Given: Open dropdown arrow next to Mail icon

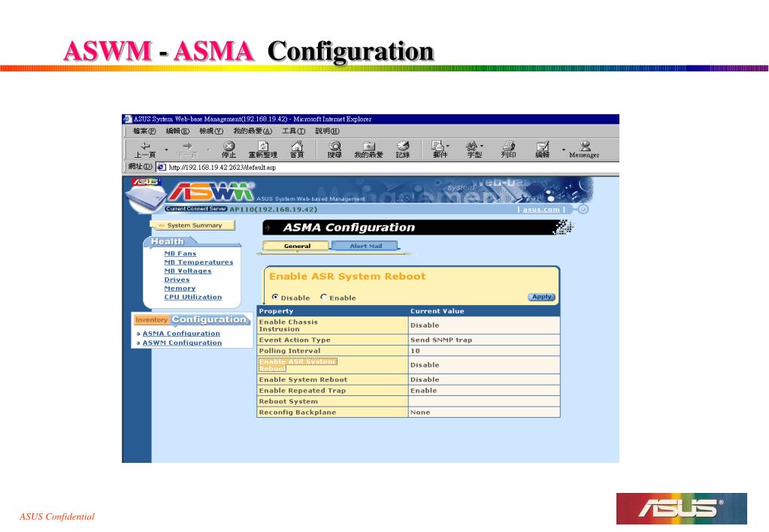Looking at the screenshot, I should (x=448, y=146).
